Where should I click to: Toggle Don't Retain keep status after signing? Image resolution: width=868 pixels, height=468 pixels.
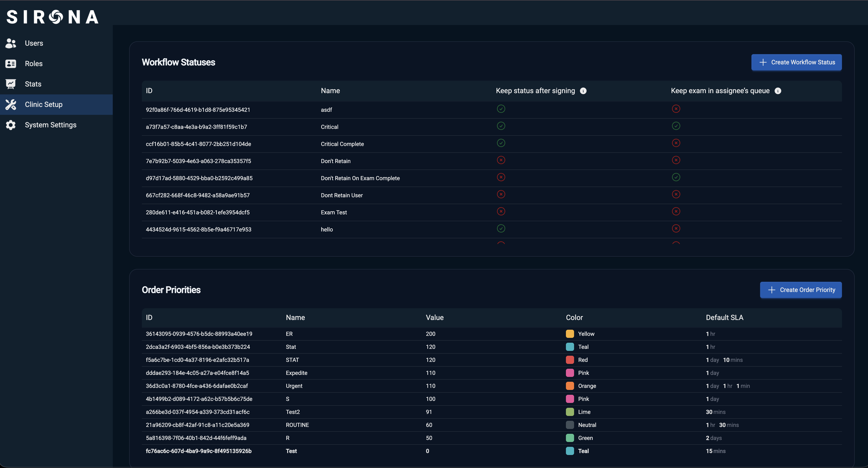(x=501, y=160)
